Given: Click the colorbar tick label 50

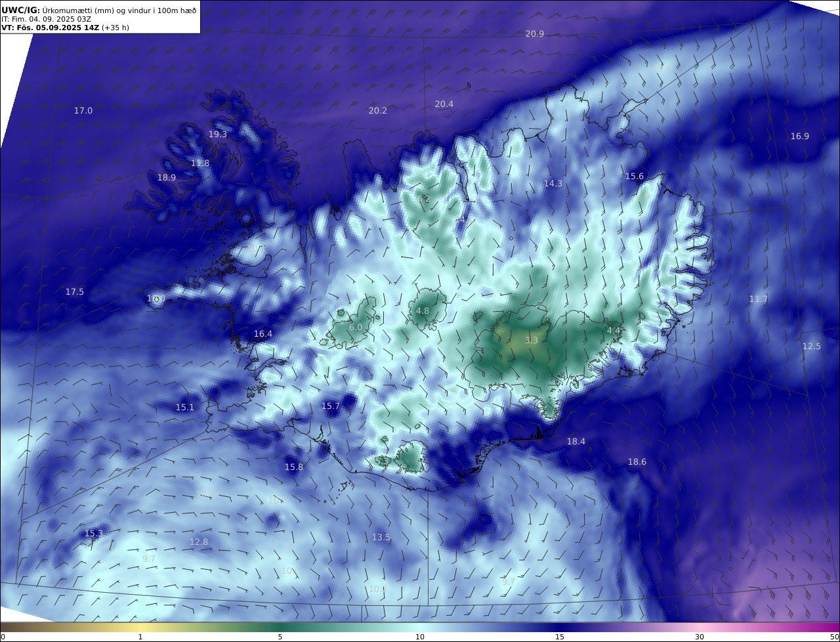Looking at the screenshot, I should pyautogui.click(x=835, y=637).
